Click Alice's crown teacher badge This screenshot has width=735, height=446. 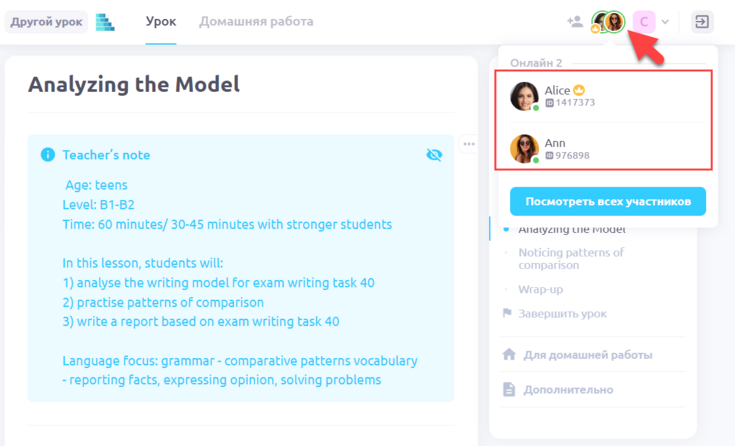coord(579,90)
